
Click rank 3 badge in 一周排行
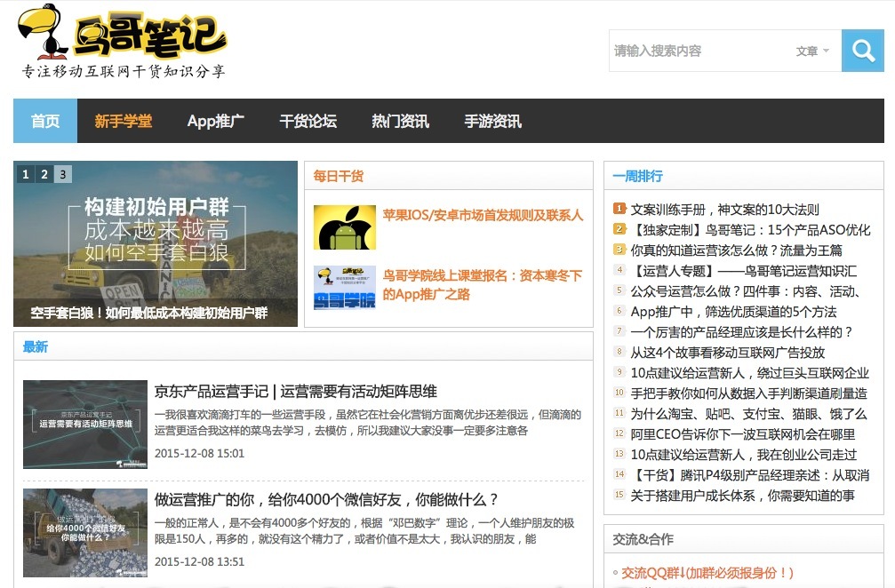(x=619, y=250)
